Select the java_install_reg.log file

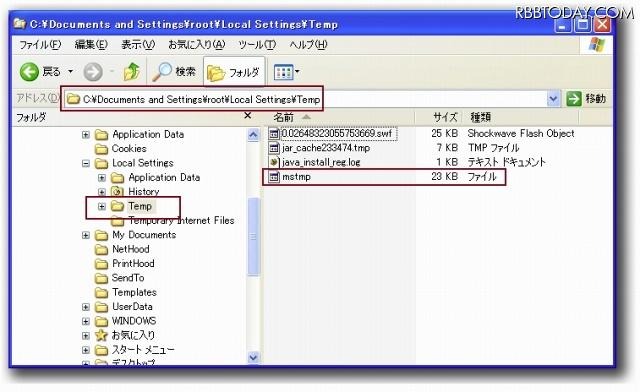tap(321, 162)
